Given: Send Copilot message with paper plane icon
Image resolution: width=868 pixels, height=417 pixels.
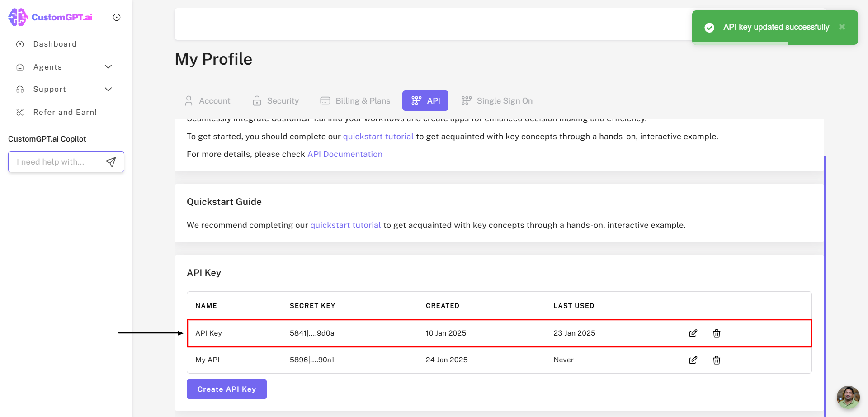Looking at the screenshot, I should click(x=111, y=162).
